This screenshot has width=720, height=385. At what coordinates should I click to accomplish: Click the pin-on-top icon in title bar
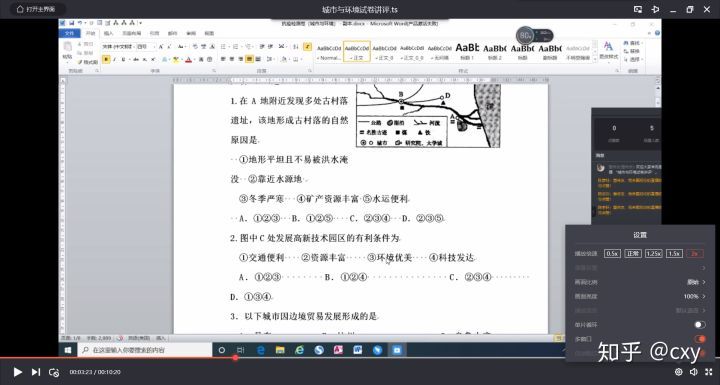tap(655, 9)
